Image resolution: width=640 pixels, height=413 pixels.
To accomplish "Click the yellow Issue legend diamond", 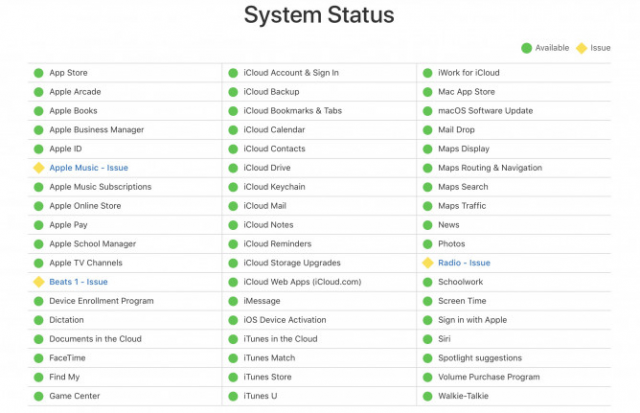I will (x=581, y=48).
